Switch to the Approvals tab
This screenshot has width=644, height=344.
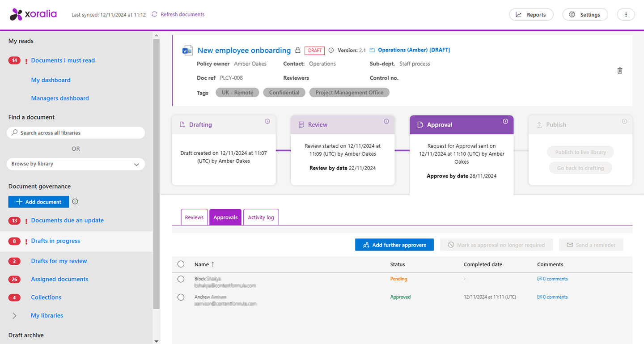click(225, 217)
